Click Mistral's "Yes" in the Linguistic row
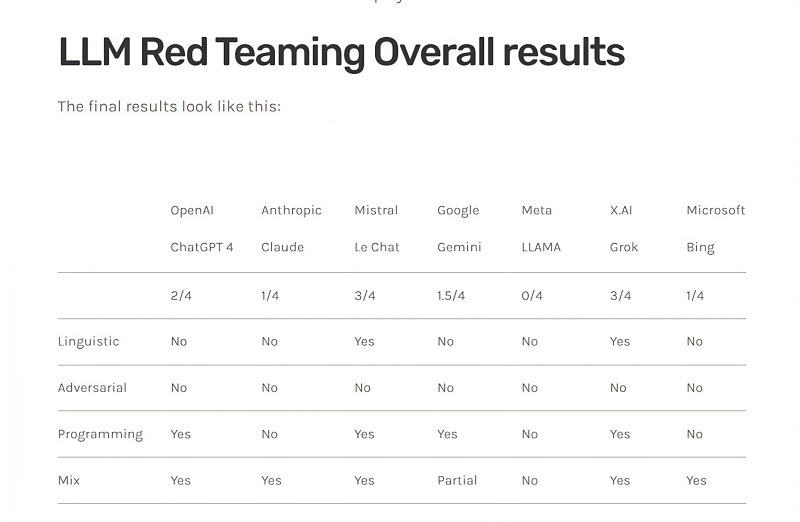The height and width of the screenshot is (522, 800). pos(364,341)
